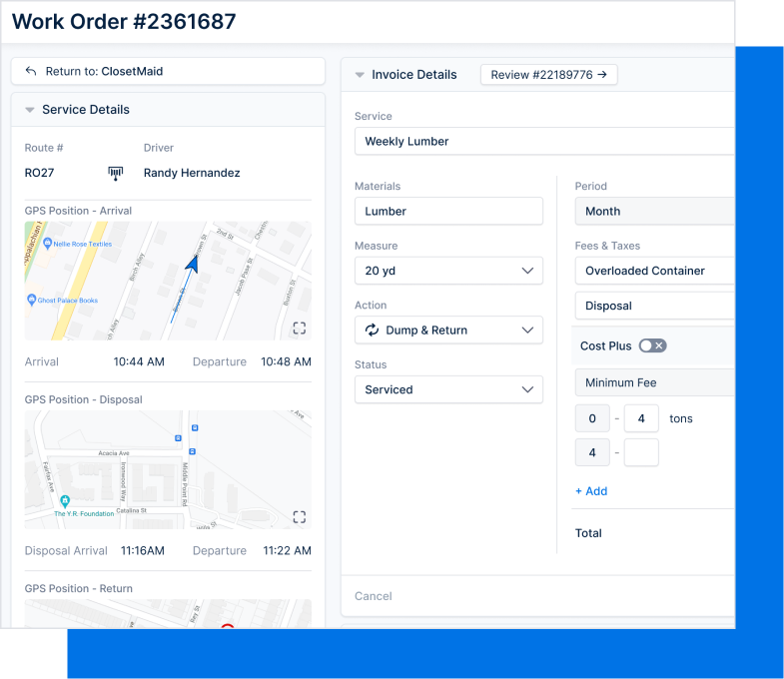The width and height of the screenshot is (784, 679).
Task: Click The Y.R. Foundation map marker
Action: (x=65, y=500)
